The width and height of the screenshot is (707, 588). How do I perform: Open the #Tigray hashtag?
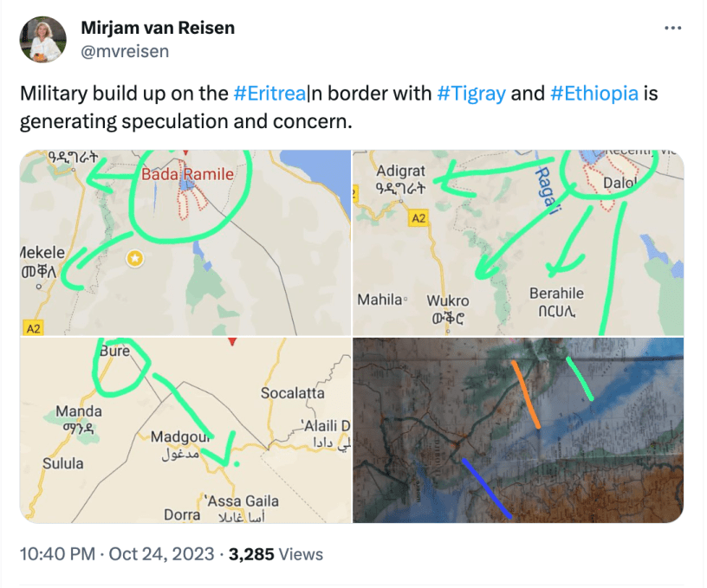(x=471, y=94)
